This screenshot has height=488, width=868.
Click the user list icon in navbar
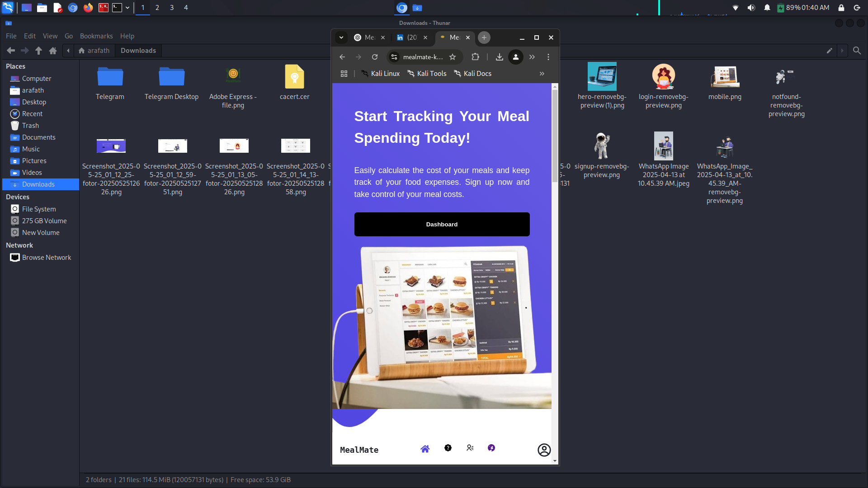(470, 448)
